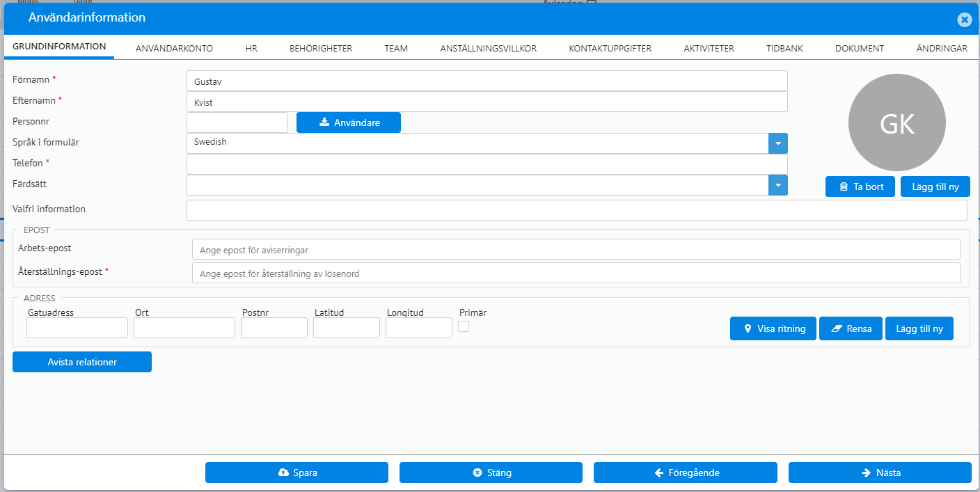This screenshot has width=980, height=492.
Task: Advance with the Nästa button
Action: [x=880, y=473]
